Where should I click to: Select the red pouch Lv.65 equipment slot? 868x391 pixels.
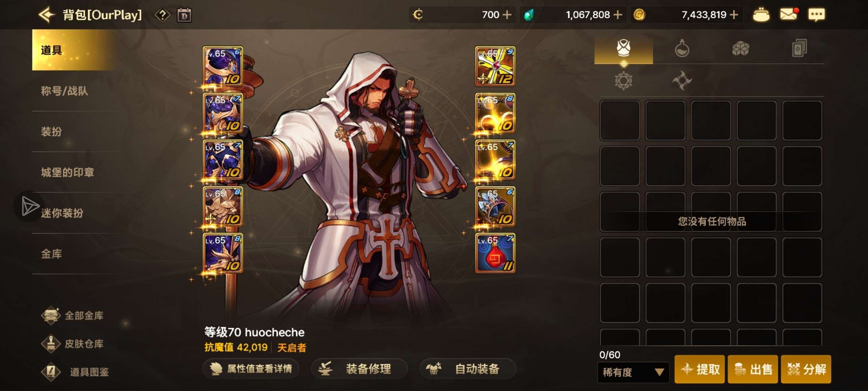point(495,253)
